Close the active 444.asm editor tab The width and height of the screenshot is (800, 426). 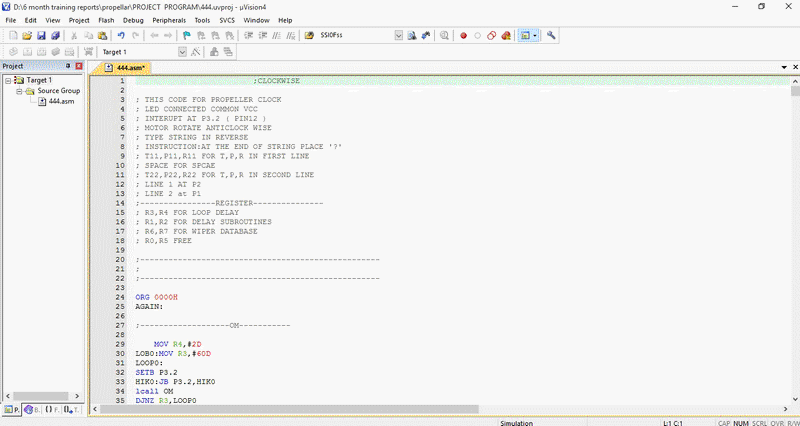tap(795, 67)
